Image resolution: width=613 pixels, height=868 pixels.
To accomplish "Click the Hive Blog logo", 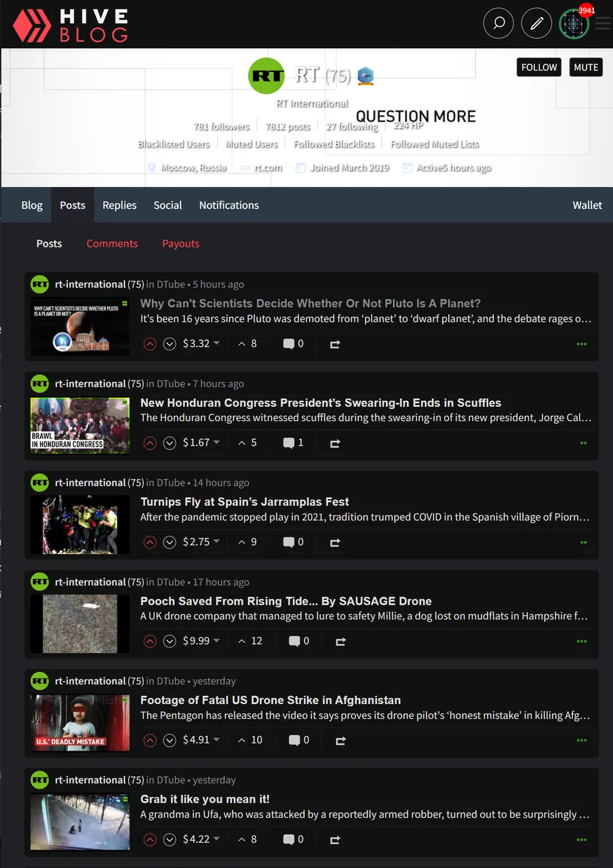I will 71,26.
